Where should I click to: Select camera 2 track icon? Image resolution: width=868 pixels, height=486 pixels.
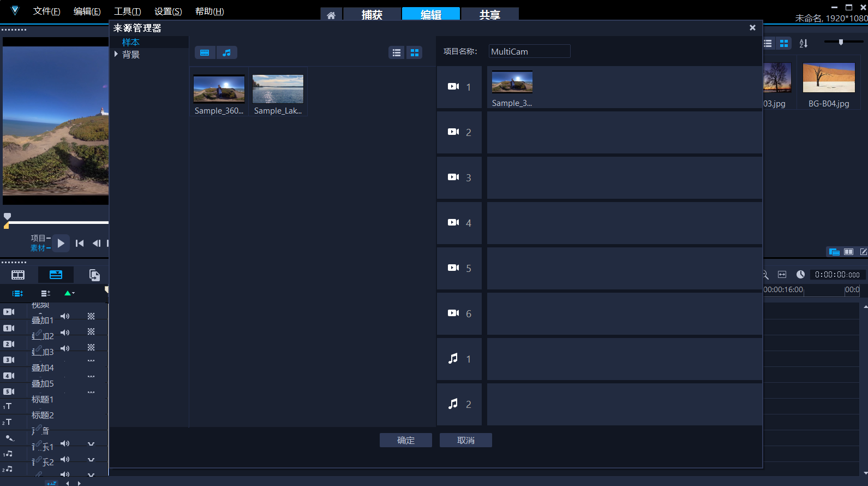tap(453, 132)
